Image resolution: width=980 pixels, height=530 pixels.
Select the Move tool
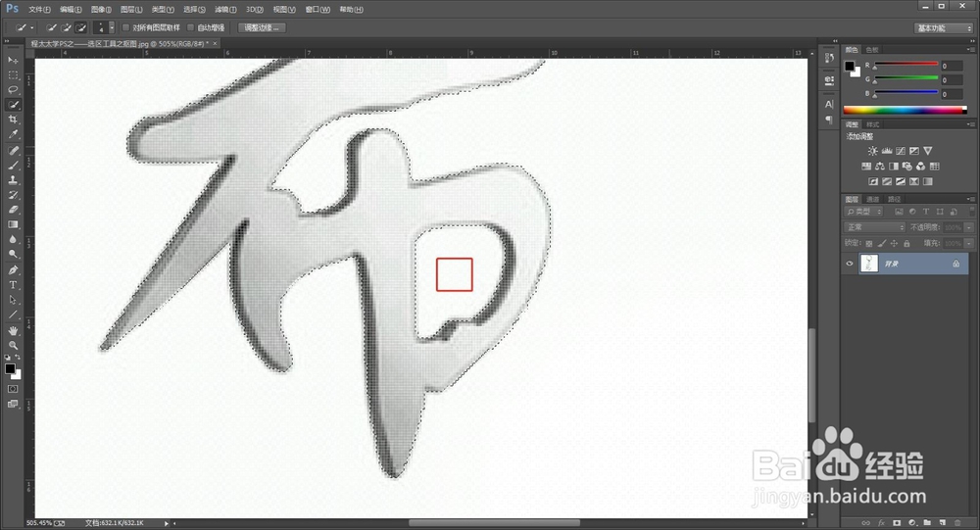point(13,60)
